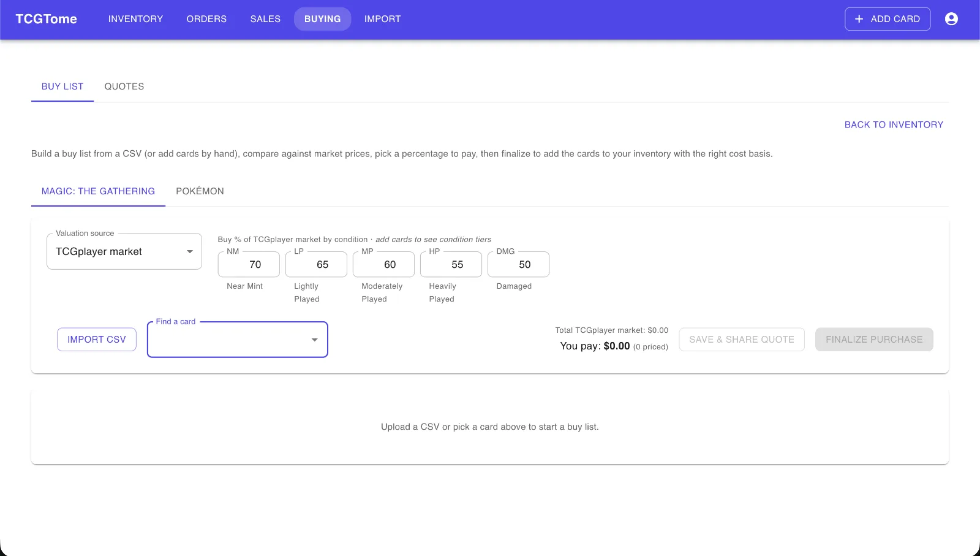The height and width of the screenshot is (556, 980).
Task: Follow the Back to Inventory link
Action: [894, 124]
